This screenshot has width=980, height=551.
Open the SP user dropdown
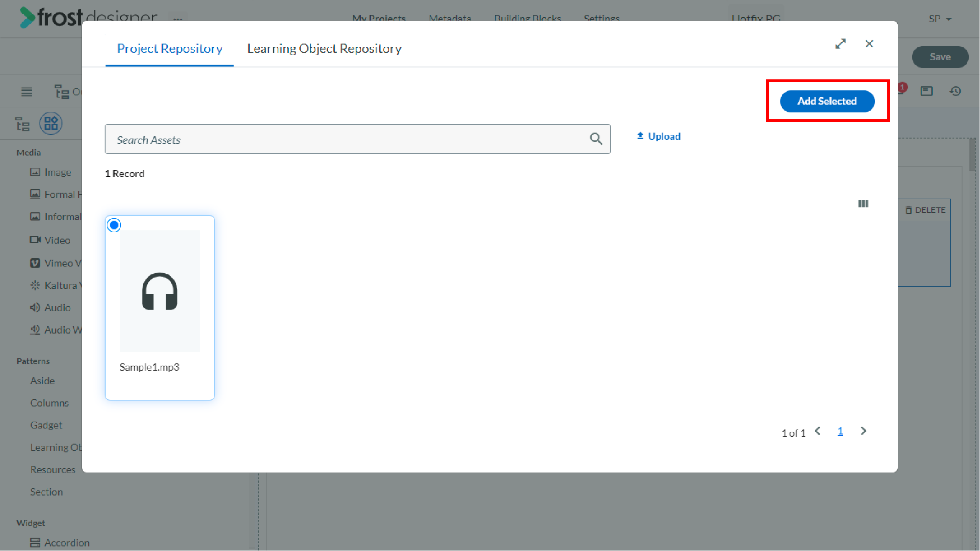pos(940,19)
